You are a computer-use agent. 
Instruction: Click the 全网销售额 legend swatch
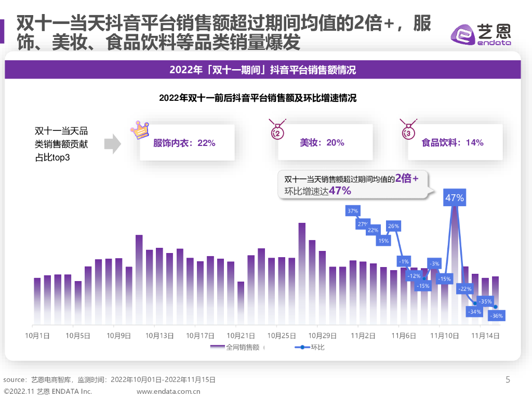tap(217, 347)
